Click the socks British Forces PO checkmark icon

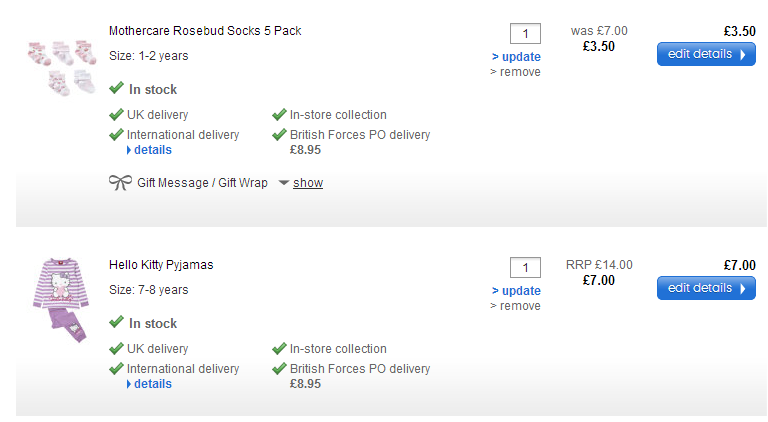[280, 135]
